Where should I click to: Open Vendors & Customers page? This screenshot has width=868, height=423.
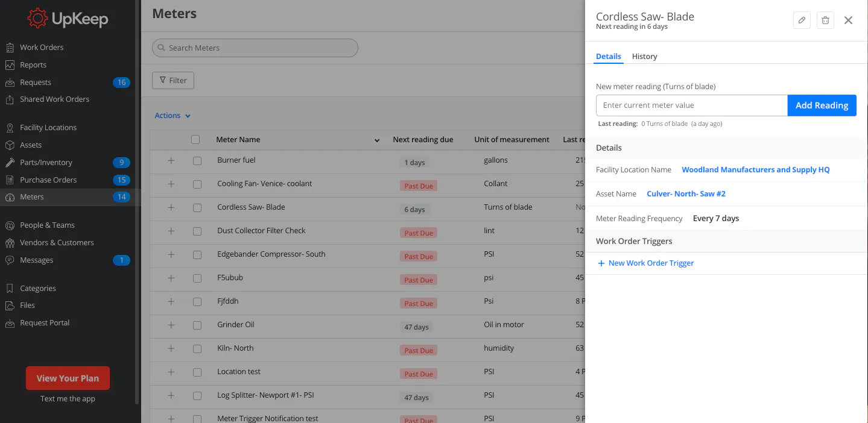point(57,242)
